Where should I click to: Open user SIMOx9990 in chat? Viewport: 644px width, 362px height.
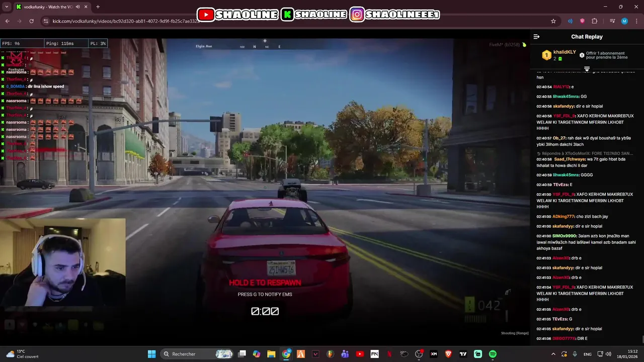coord(565,236)
